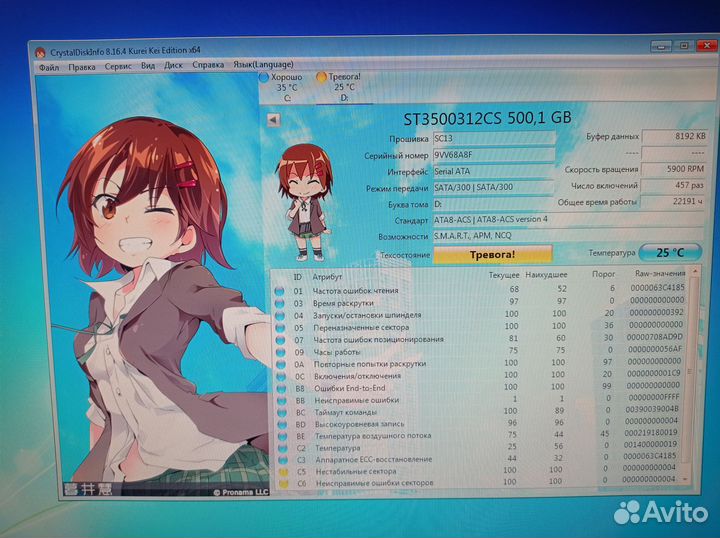Click status icon of attribute BC row
This screenshot has width=720, height=538.
281,413
